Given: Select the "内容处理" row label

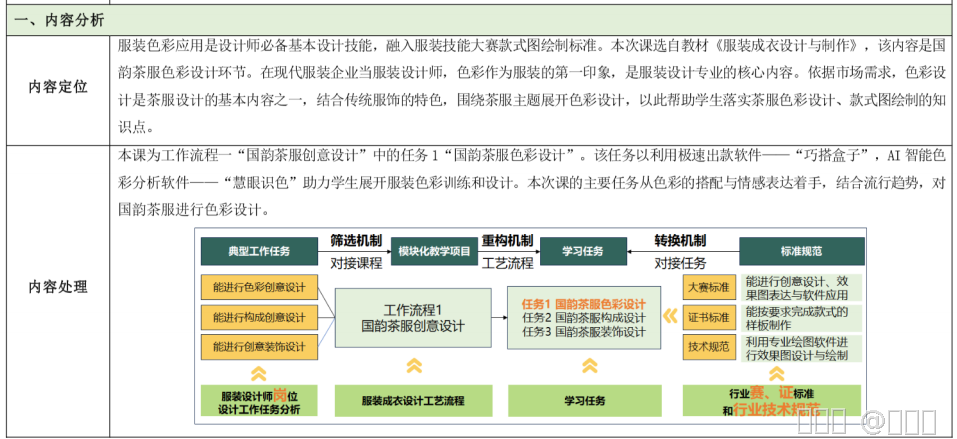Looking at the screenshot, I should pos(58,286).
